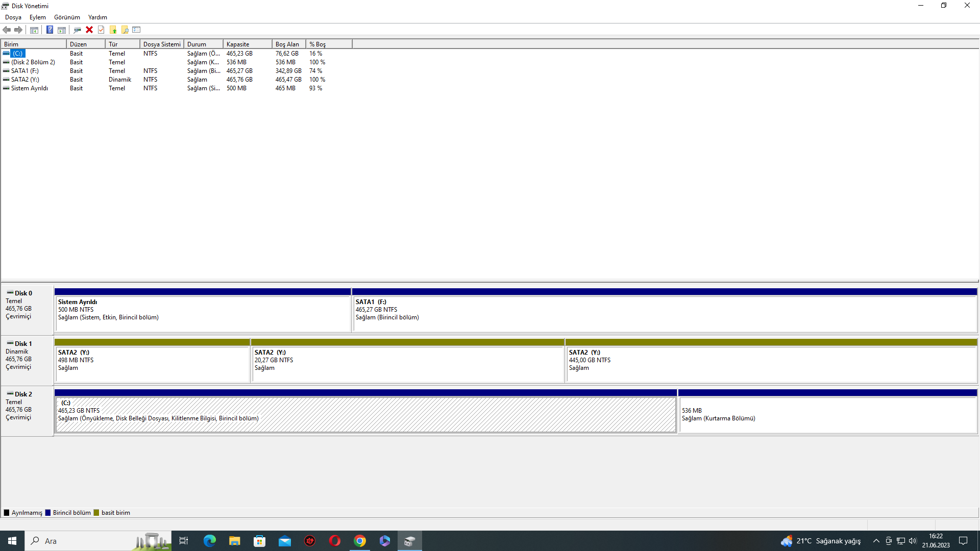980x551 pixels.
Task: Click the blue Help question-mark toolbar icon
Action: pos(50,30)
